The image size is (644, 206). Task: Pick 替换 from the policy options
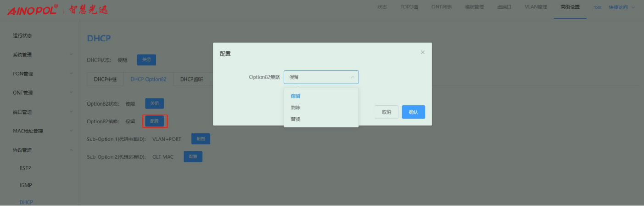pos(295,119)
